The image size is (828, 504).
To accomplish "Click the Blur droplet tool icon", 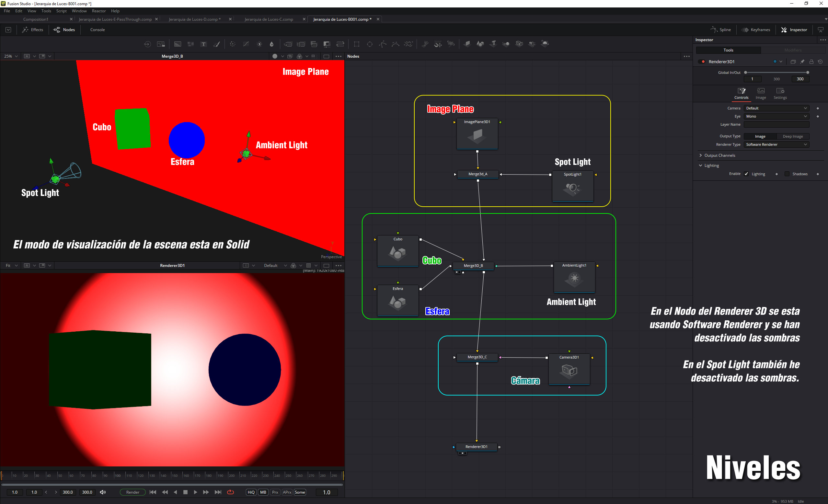I will 271,44.
